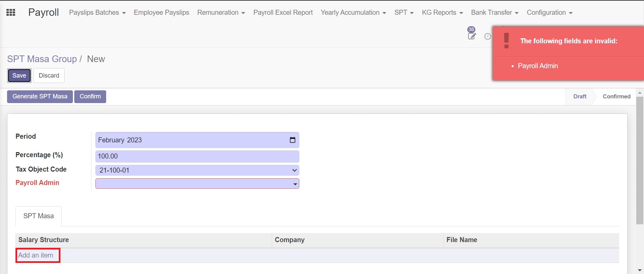This screenshot has width=644, height=274.
Task: Click the Payroll Admin field label
Action: pyautogui.click(x=37, y=183)
